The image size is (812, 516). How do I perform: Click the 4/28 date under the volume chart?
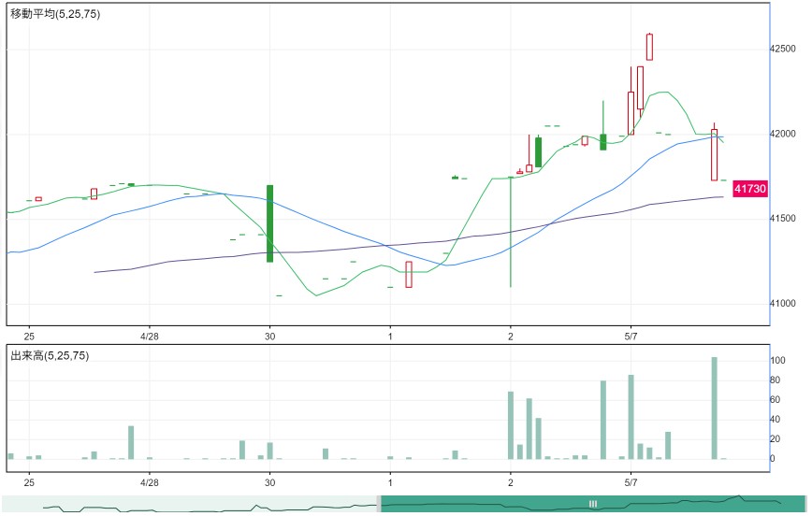click(x=150, y=483)
